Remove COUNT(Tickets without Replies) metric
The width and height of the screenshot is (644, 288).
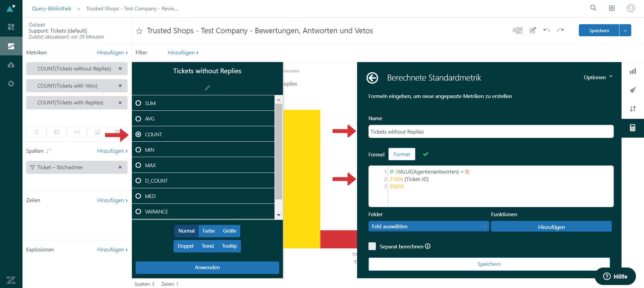(x=120, y=68)
